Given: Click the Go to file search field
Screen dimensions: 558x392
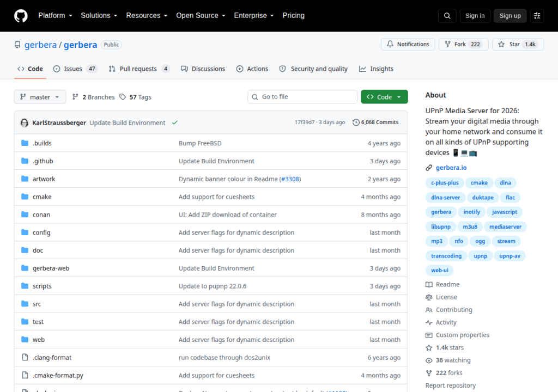Looking at the screenshot, I should point(302,97).
